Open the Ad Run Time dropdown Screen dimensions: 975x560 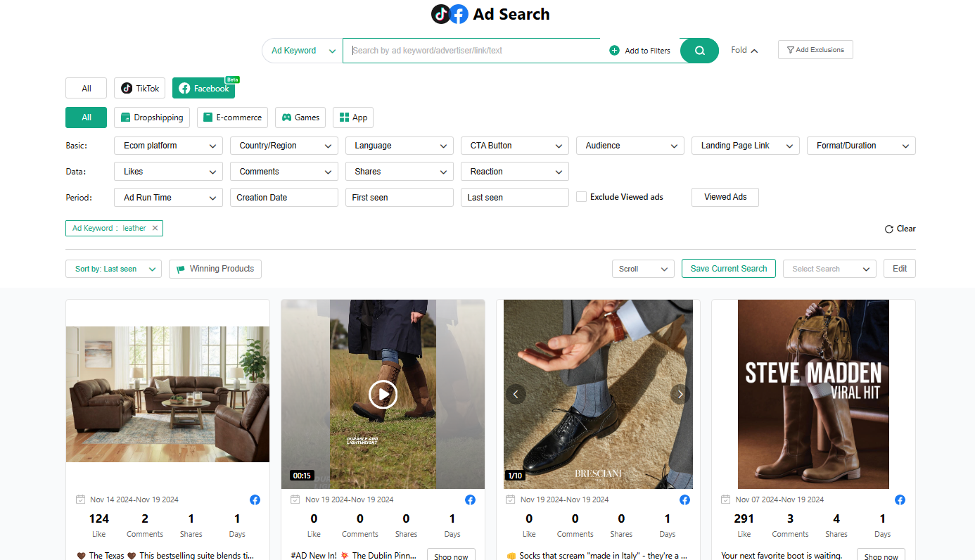(x=168, y=198)
